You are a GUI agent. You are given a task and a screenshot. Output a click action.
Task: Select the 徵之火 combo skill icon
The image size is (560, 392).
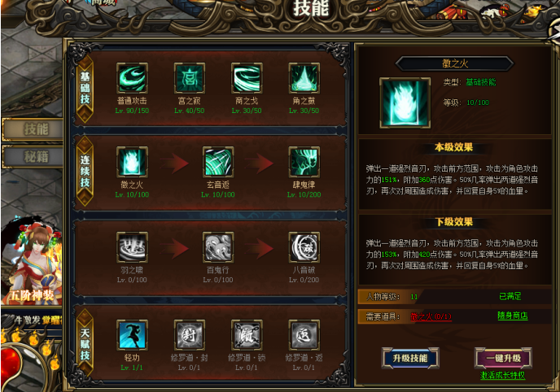coord(132,162)
